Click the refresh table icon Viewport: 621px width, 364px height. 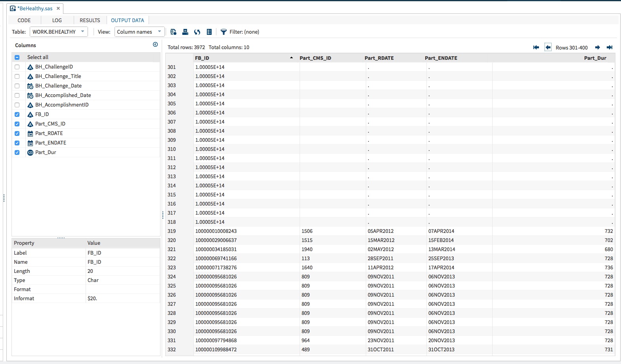197,32
